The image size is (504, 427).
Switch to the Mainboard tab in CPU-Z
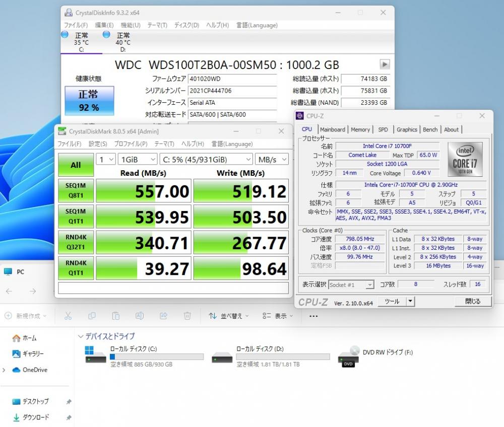tap(333, 129)
